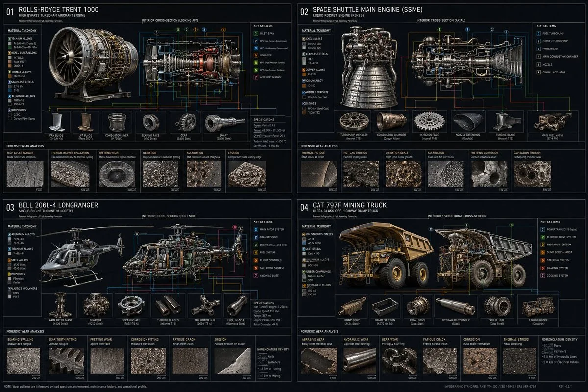Click the number box beside Fuel Turbopump

pyautogui.click(x=539, y=33)
